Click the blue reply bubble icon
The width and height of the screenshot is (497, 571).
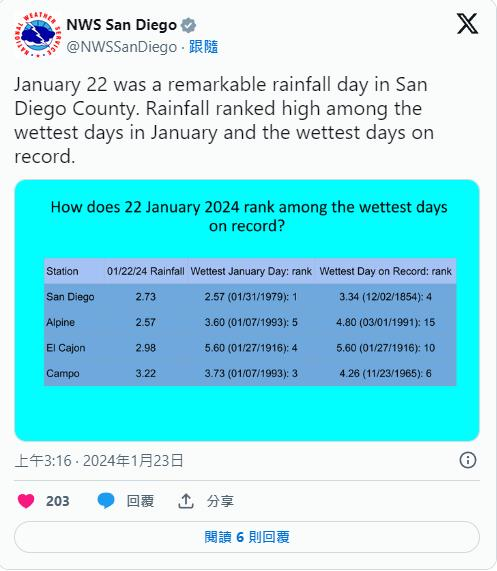[106, 501]
